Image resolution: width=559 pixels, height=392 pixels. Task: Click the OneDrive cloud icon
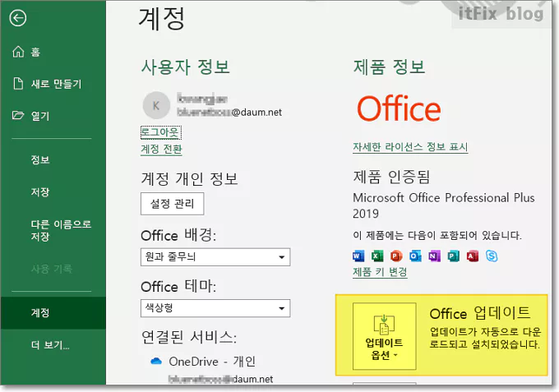coord(156,361)
